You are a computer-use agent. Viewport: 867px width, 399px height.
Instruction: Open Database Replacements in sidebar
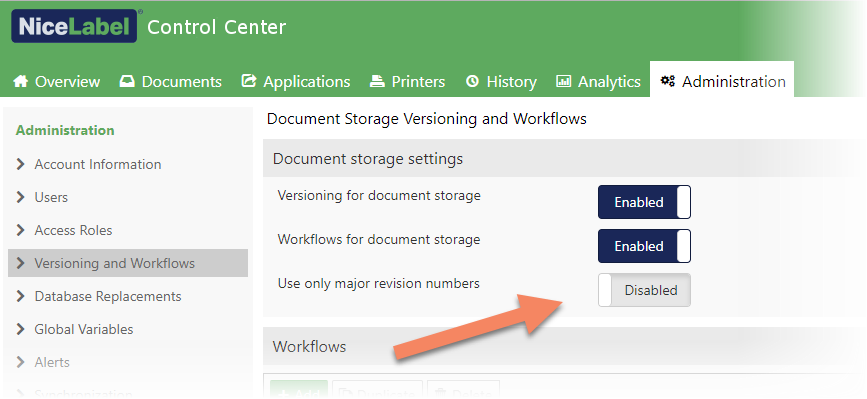click(108, 296)
